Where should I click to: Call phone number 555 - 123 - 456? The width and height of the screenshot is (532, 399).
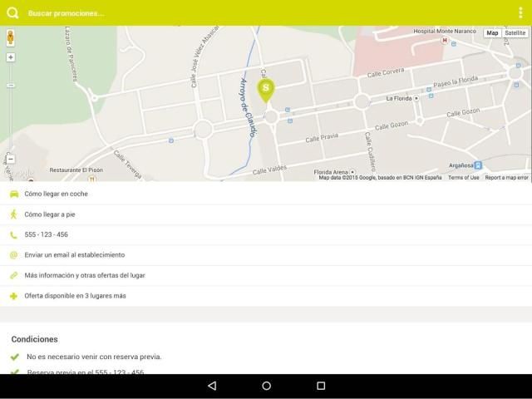(47, 234)
